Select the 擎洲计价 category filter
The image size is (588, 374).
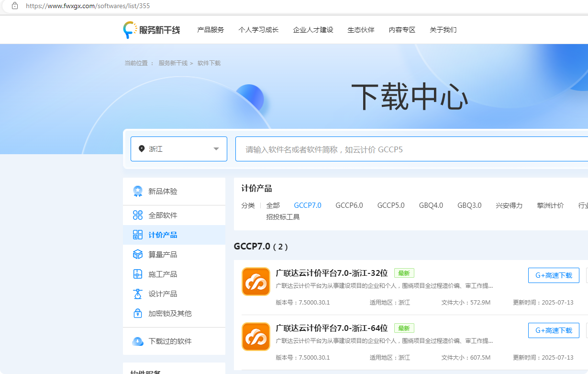550,205
